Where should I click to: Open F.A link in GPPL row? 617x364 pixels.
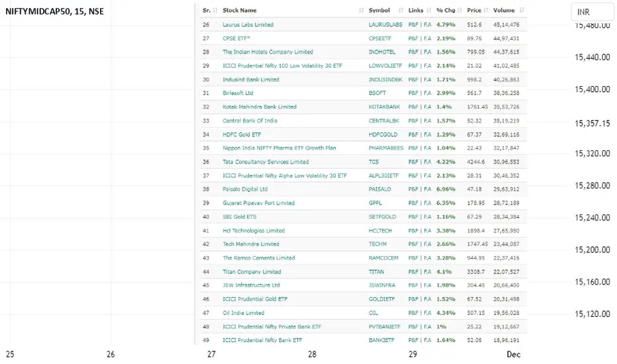[428, 203]
